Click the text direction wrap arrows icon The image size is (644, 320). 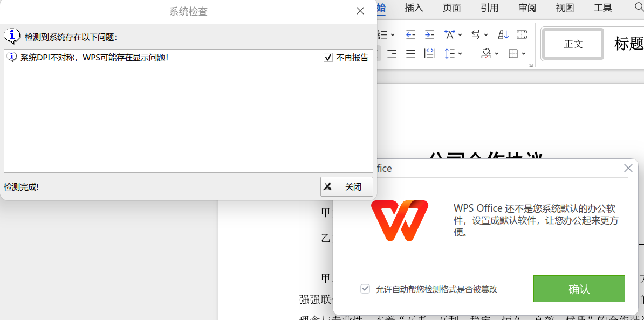click(476, 35)
